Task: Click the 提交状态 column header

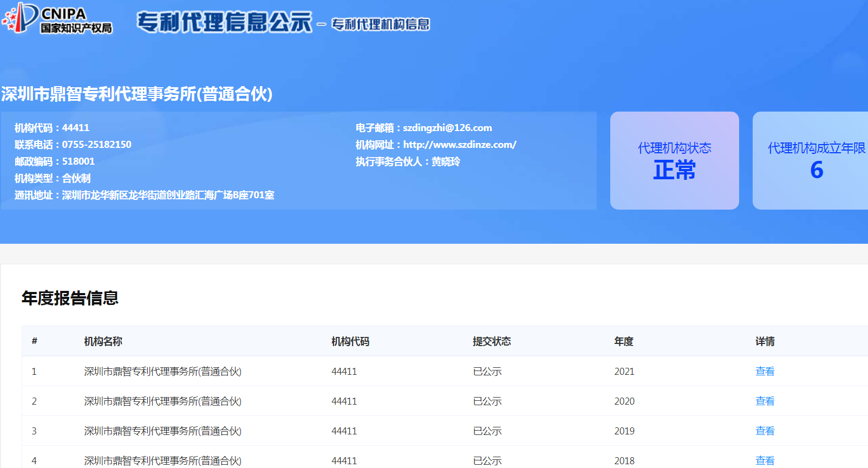Action: coord(491,341)
